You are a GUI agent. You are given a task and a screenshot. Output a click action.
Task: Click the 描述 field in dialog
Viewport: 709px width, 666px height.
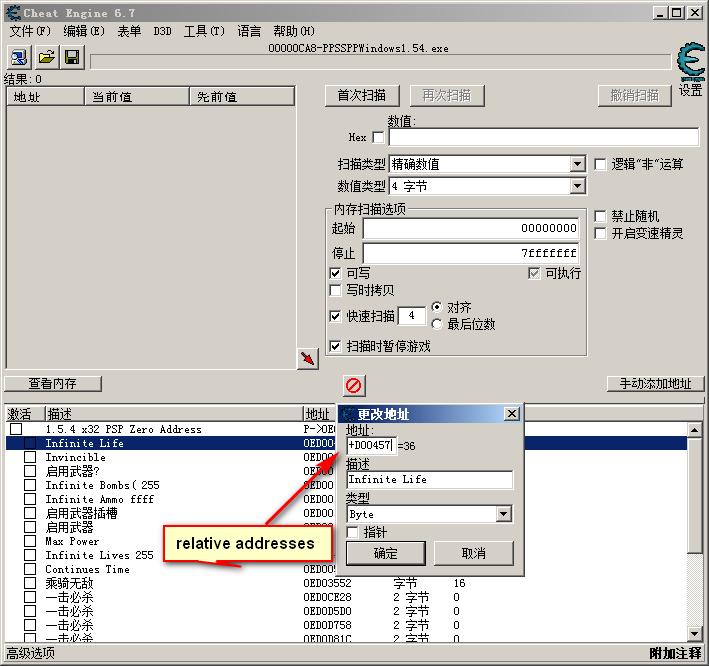(430, 480)
